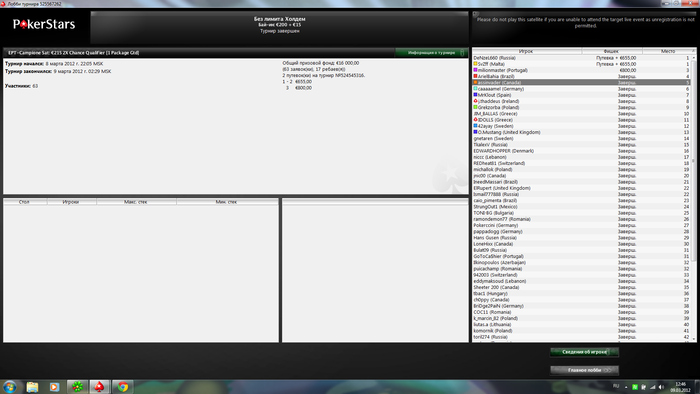Select player gnetaren (Sweden)

(x=582, y=138)
